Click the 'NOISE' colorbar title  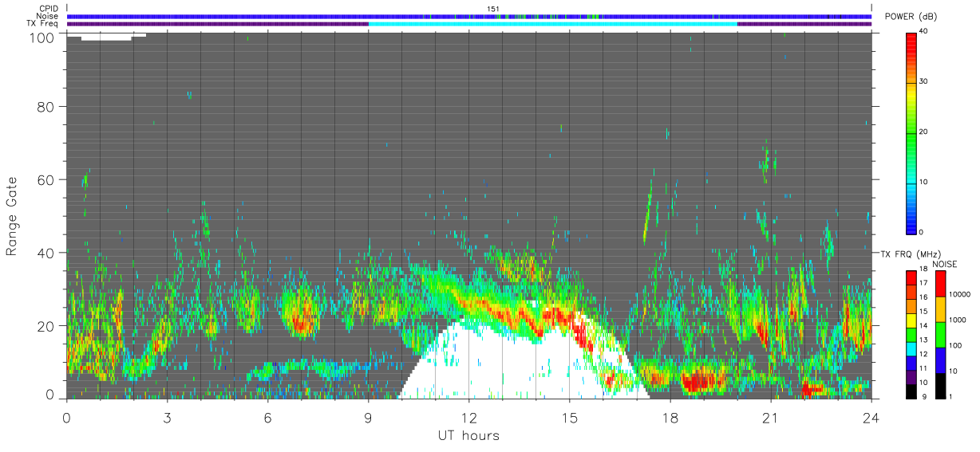(943, 264)
